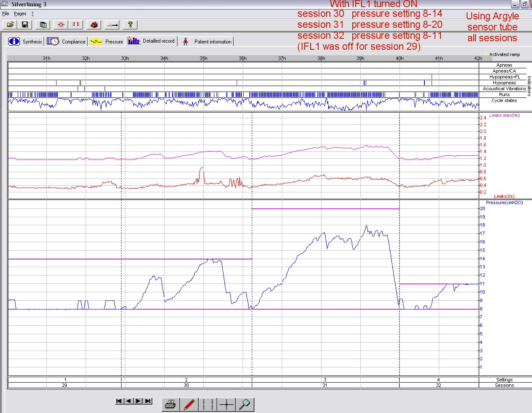
Task: Toggle the vertical dotted lines markers tool
Action: pos(208,405)
